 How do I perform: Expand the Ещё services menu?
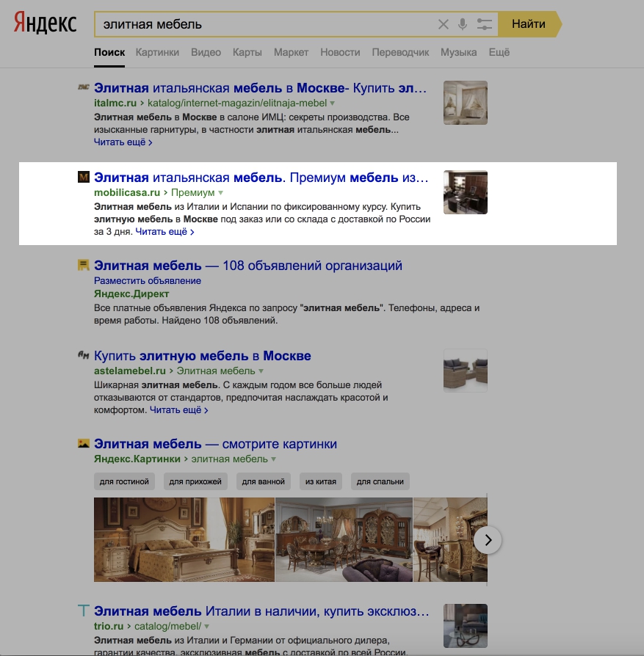(x=499, y=52)
